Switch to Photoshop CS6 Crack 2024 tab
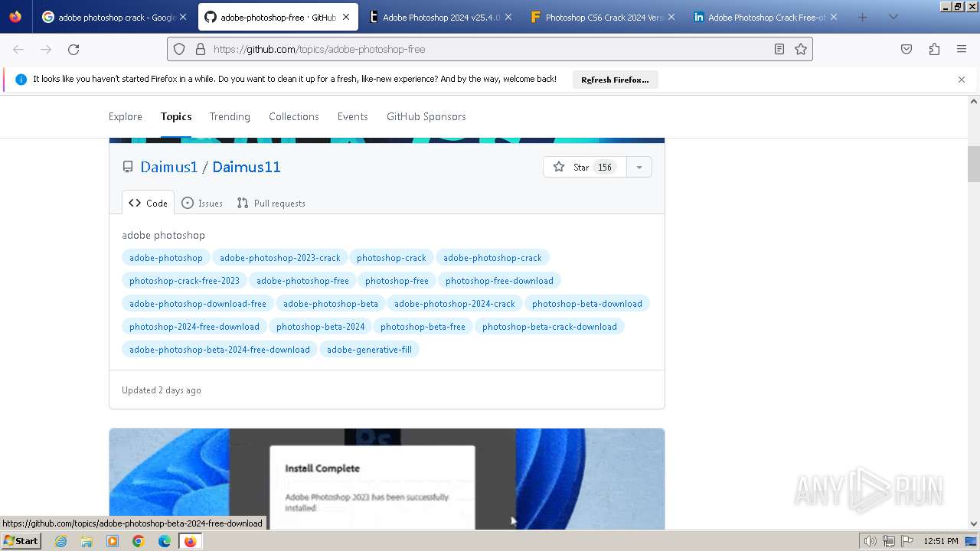The width and height of the screenshot is (980, 551). pos(603,17)
